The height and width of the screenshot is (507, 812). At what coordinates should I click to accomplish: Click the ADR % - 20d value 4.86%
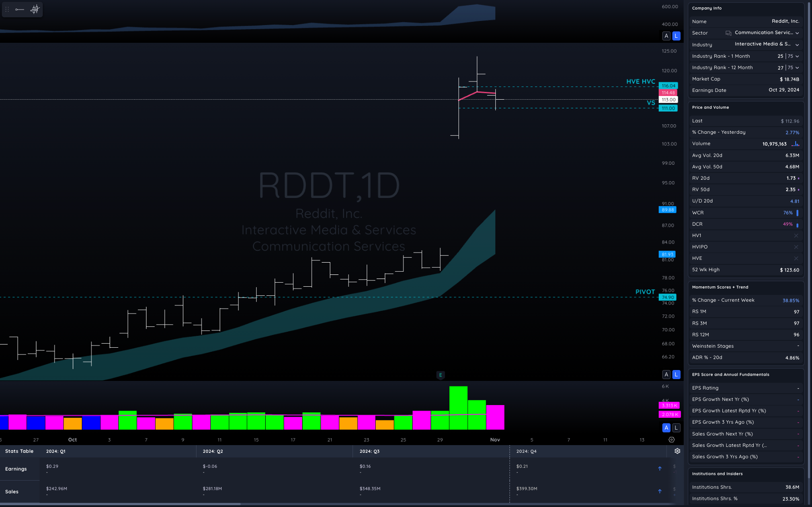click(792, 358)
